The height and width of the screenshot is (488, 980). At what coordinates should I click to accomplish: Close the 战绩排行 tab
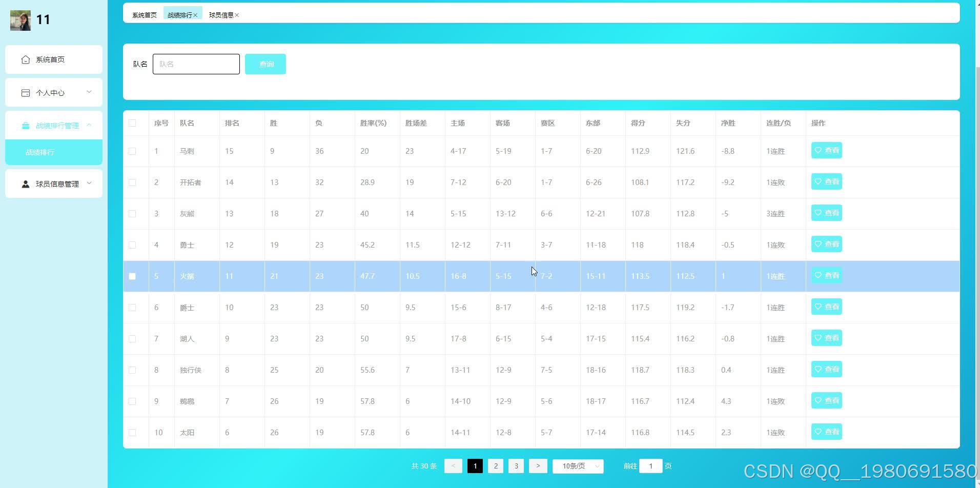tap(195, 15)
